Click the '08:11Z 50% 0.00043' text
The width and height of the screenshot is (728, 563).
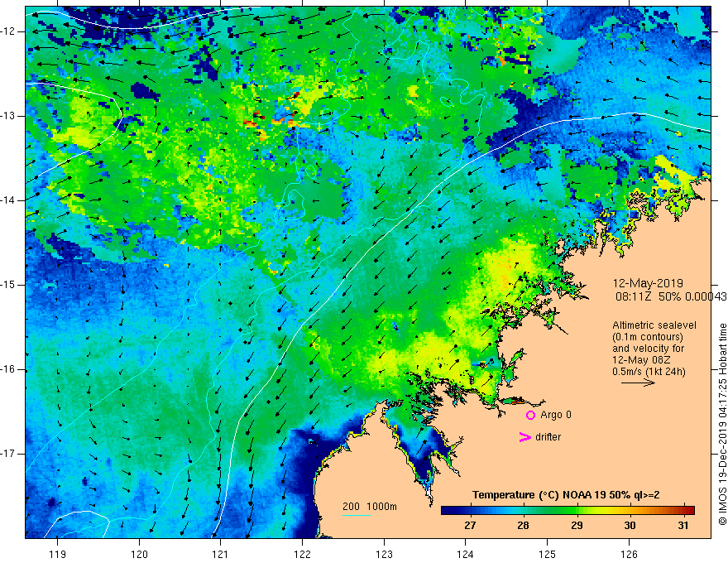670,296
